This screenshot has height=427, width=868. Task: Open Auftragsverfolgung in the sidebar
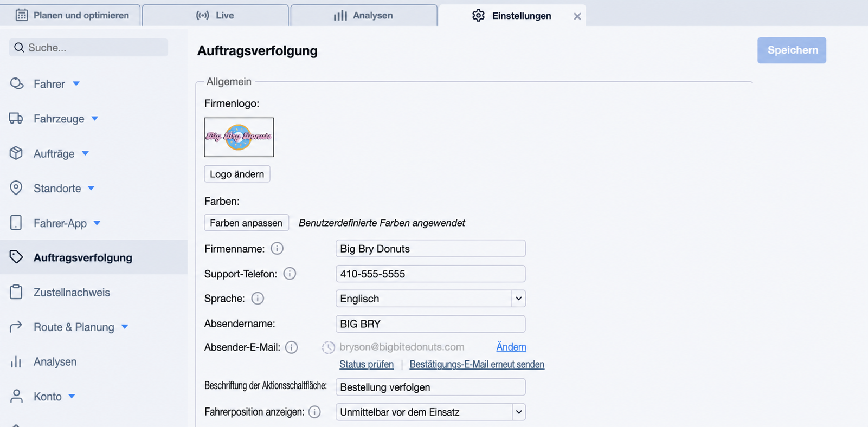tap(94, 257)
